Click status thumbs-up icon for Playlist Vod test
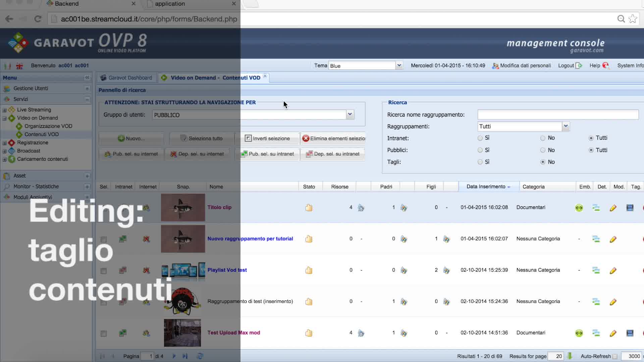Image resolution: width=644 pixels, height=362 pixels. [309, 270]
